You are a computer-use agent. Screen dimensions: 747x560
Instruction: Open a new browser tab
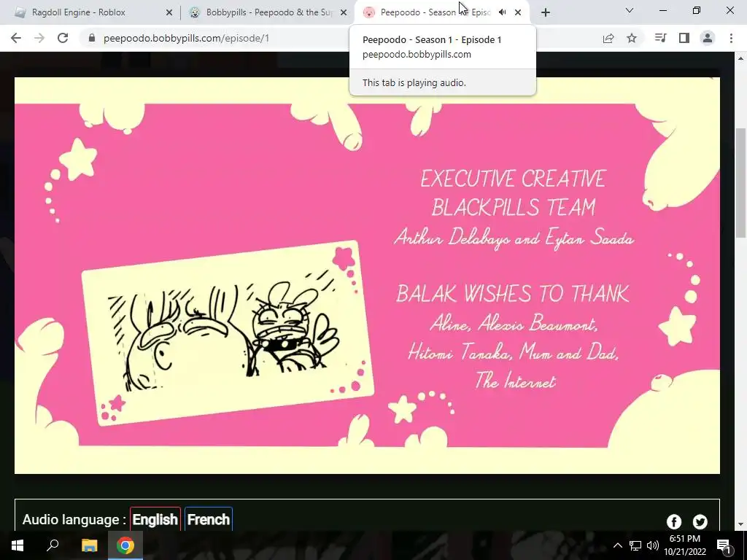point(546,12)
